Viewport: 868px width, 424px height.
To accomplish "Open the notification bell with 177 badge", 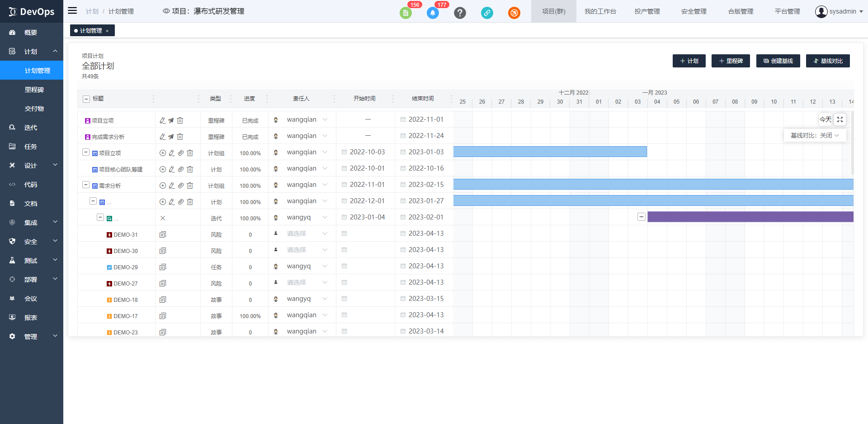I will (433, 13).
